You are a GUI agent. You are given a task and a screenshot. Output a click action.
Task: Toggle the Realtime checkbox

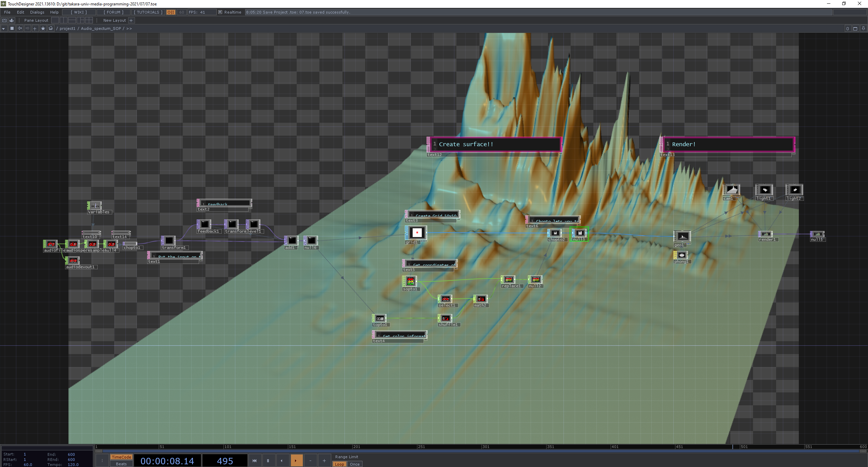220,12
